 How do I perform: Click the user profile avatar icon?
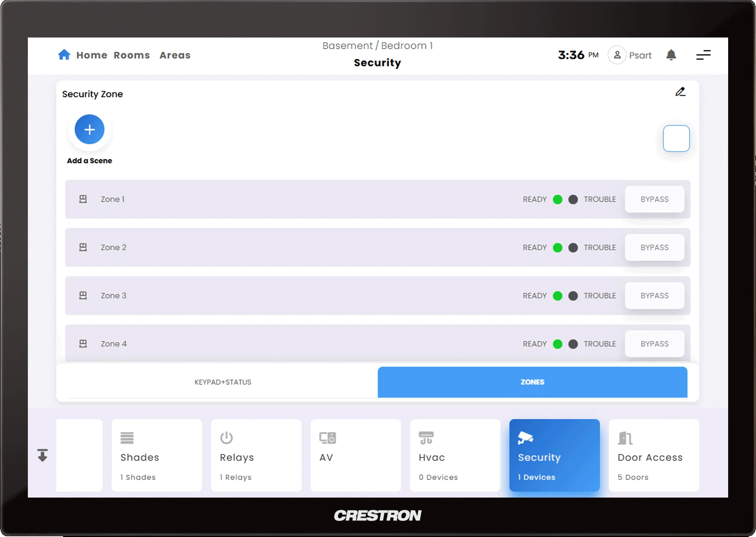617,55
